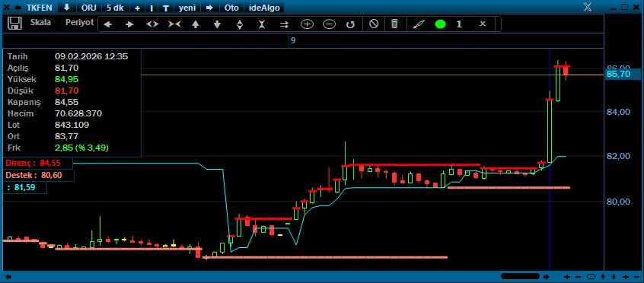This screenshot has height=283, width=644.
Task: Stretch vertical scale with diamond arrows icon
Action: [240, 24]
